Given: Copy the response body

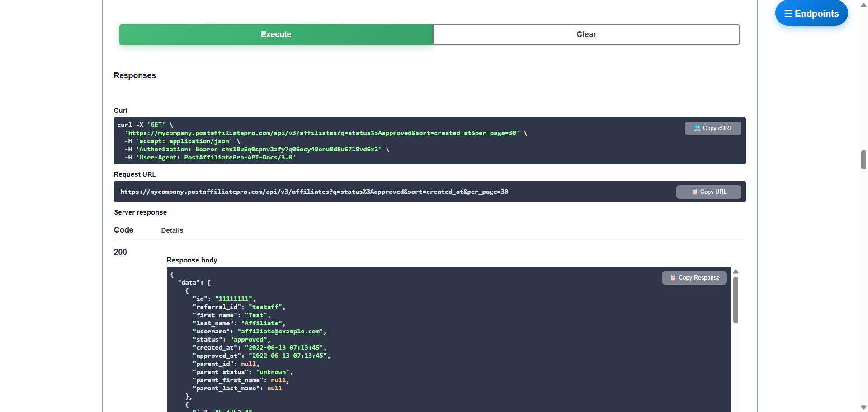Looking at the screenshot, I should coord(694,278).
